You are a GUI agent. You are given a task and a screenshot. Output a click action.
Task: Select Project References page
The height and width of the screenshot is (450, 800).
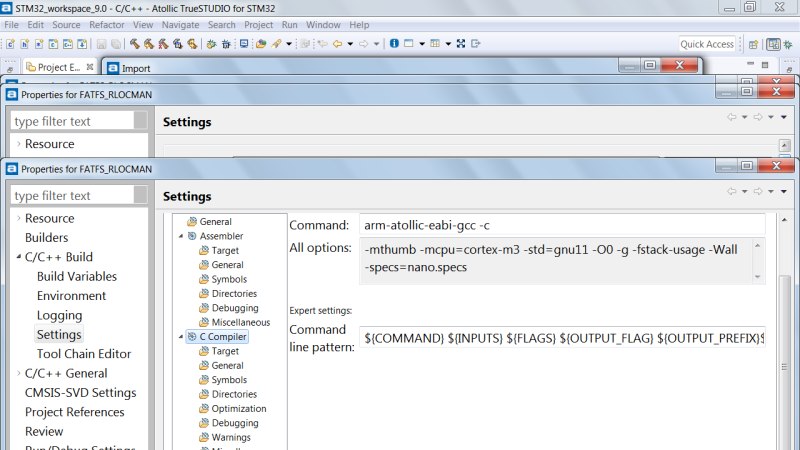[74, 412]
